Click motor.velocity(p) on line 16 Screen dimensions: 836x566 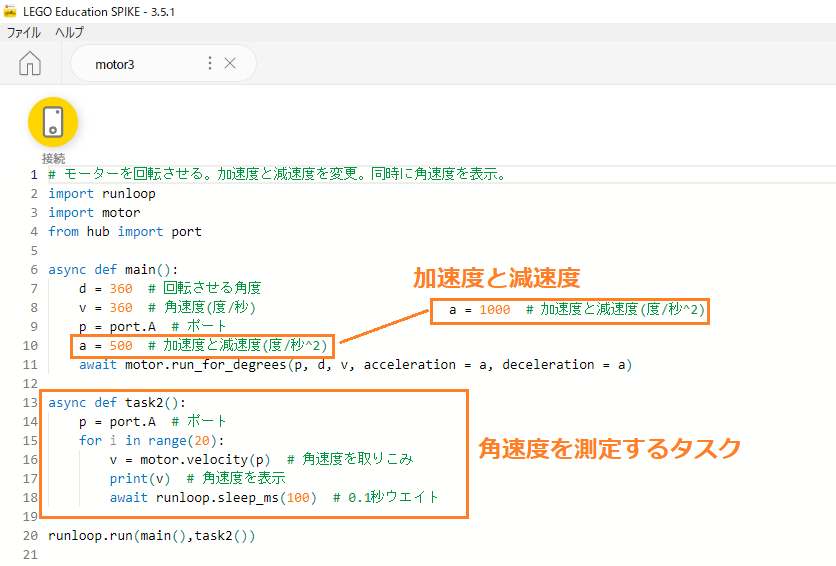205,460
